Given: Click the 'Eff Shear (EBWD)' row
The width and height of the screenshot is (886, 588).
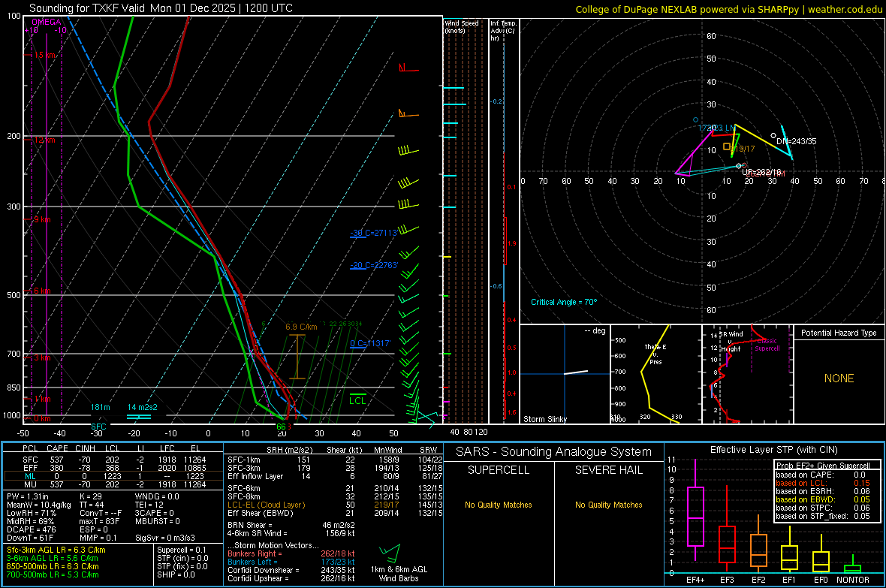Looking at the screenshot, I should tap(335, 514).
